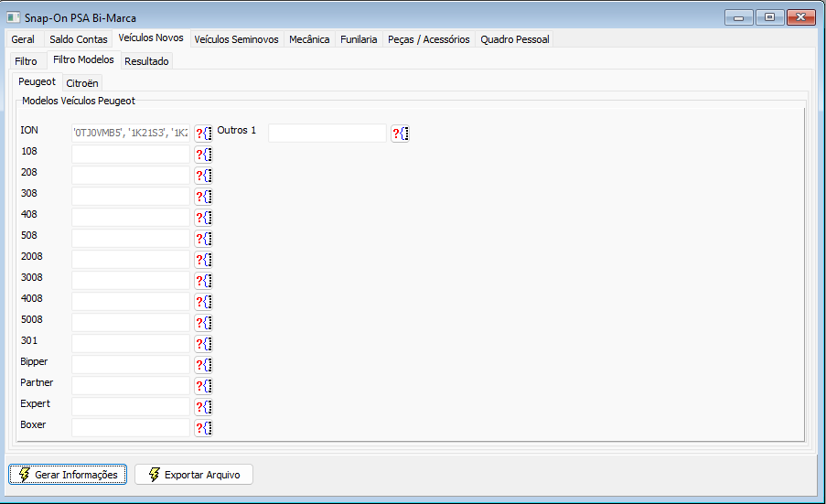Open the Resultado sub-tab
The width and height of the screenshot is (826, 504).
pos(146,61)
